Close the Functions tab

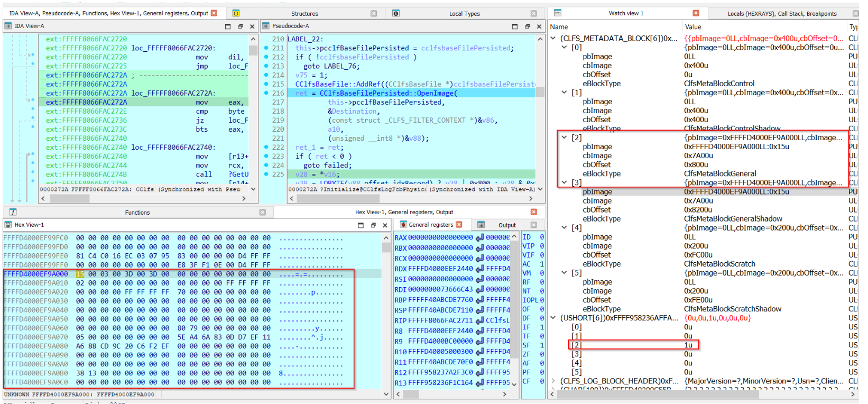(x=263, y=212)
